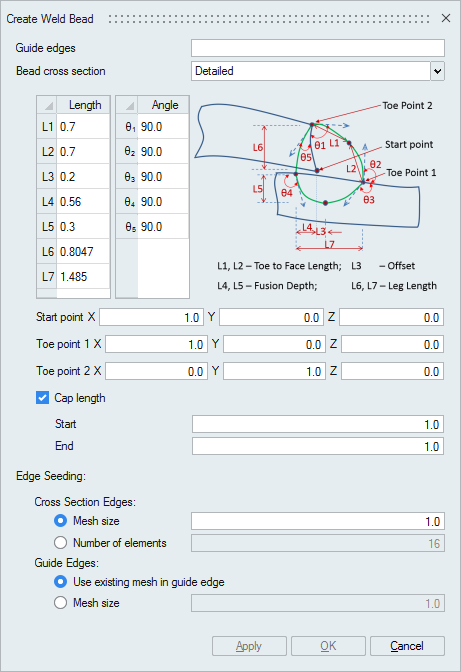This screenshot has width=461, height=672.
Task: Select the θ2 angle value cell
Action: tap(163, 152)
